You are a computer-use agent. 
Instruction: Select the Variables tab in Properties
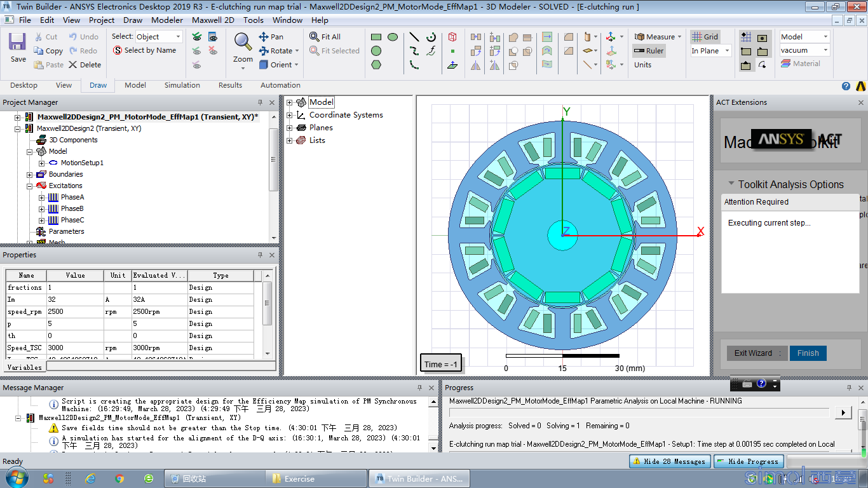click(x=24, y=367)
